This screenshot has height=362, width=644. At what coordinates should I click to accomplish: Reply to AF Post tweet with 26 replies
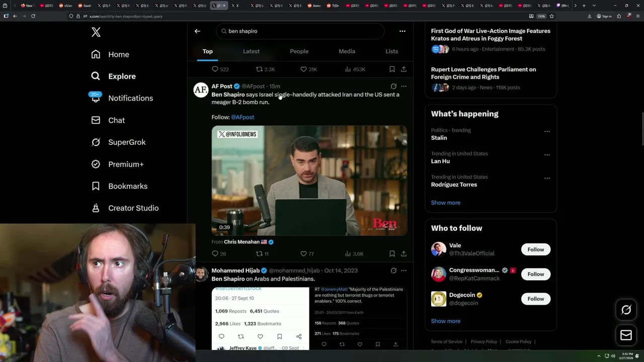tap(219, 254)
